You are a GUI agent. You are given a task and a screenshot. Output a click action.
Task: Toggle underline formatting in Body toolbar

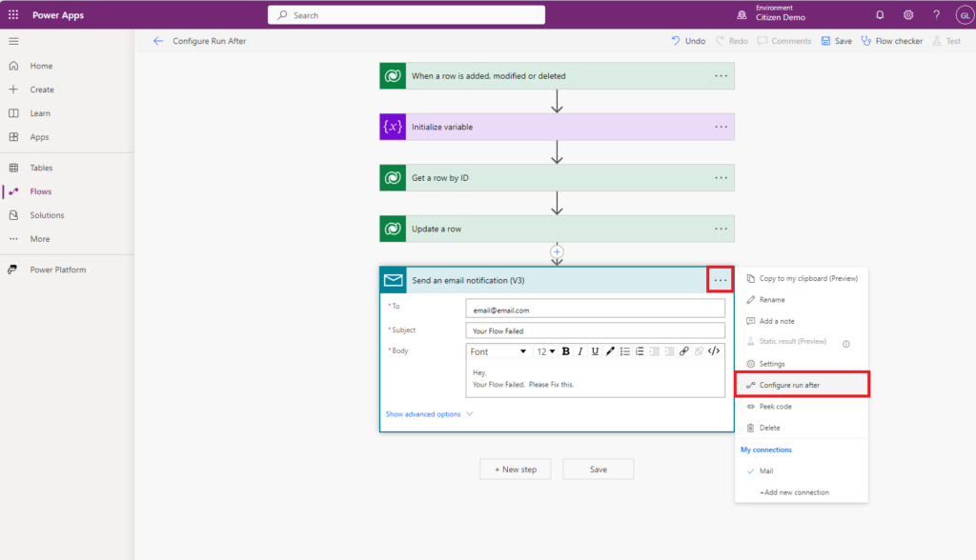[x=596, y=351]
